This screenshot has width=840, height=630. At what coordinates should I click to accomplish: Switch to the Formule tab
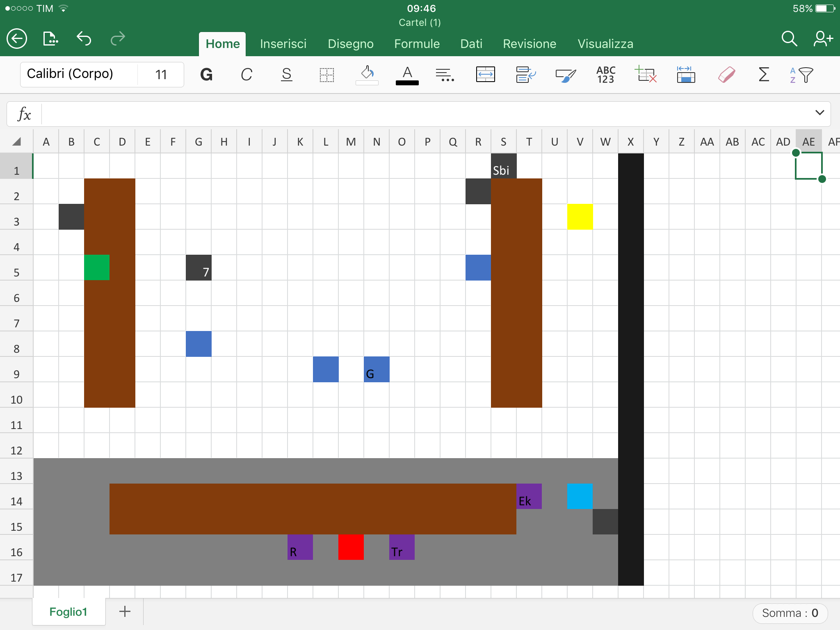pos(417,44)
